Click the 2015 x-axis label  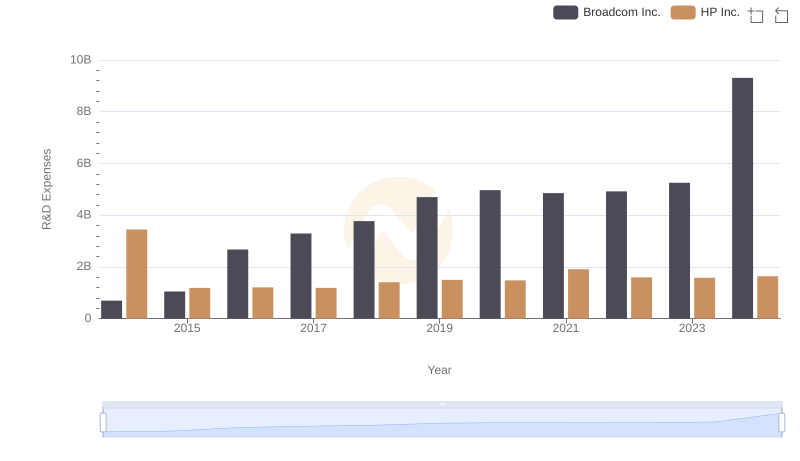(187, 328)
